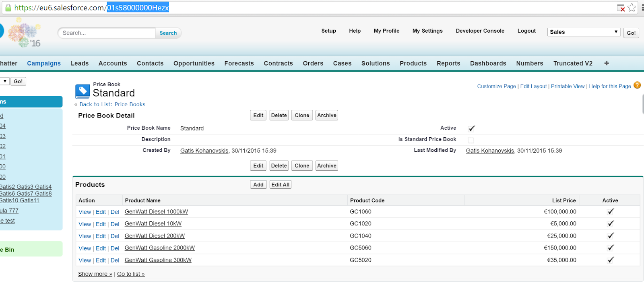This screenshot has height=283, width=644.
Task: Open the Numbers tab
Action: [x=530, y=63]
